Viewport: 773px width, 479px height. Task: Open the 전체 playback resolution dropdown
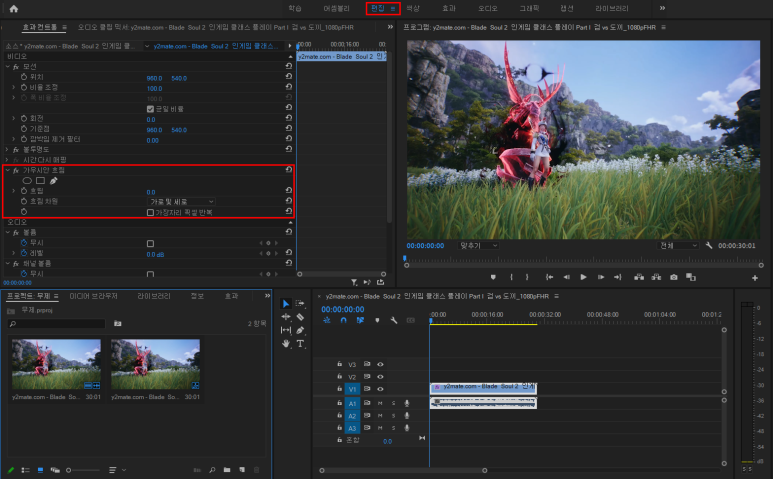[x=679, y=245]
